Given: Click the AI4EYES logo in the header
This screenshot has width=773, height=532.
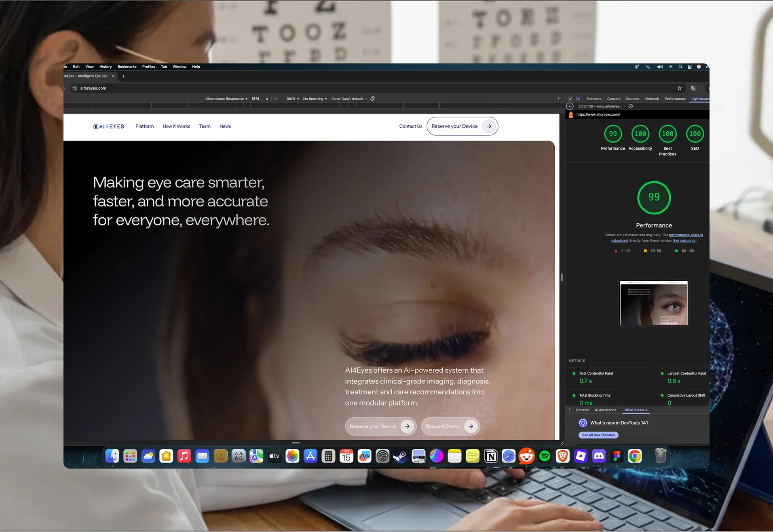Looking at the screenshot, I should (108, 126).
